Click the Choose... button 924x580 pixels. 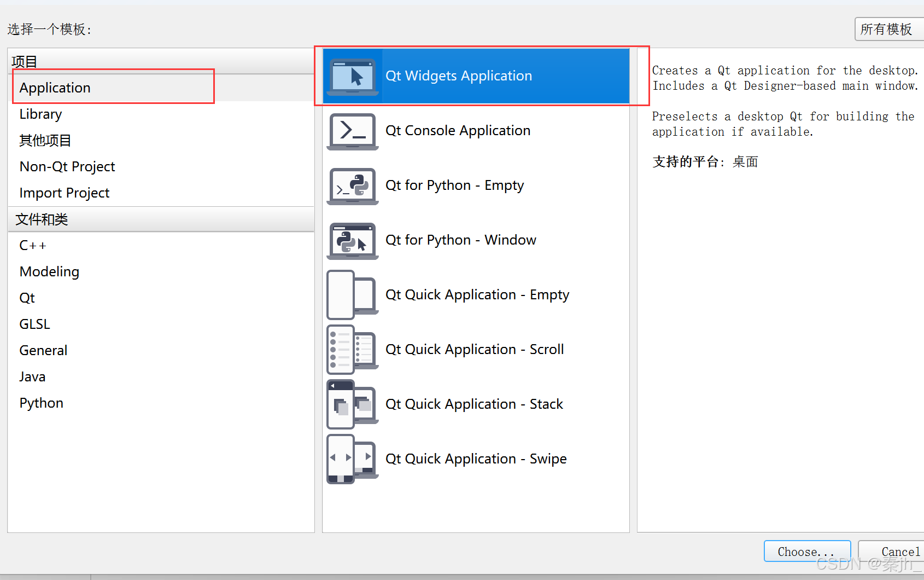click(807, 551)
